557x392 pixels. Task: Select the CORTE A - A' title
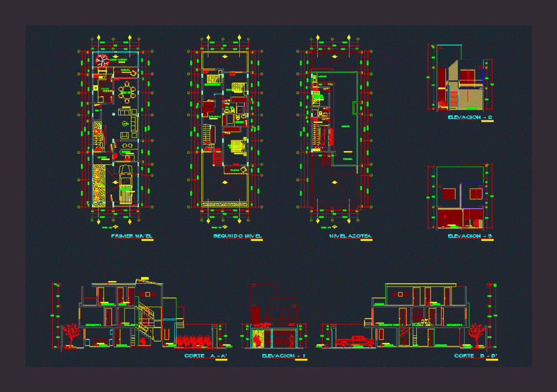(206, 356)
